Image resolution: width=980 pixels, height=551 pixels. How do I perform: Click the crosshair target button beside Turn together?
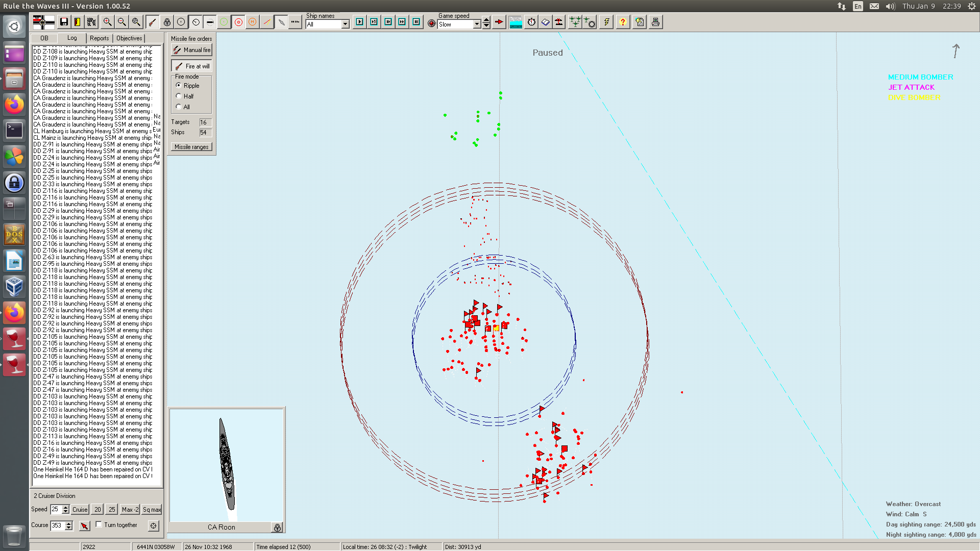(153, 525)
